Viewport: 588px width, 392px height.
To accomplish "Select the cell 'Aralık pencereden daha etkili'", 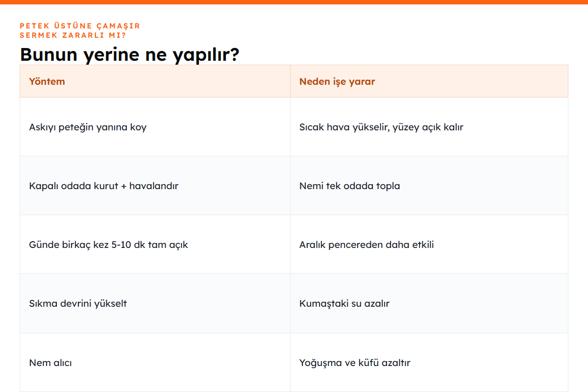I will click(429, 245).
